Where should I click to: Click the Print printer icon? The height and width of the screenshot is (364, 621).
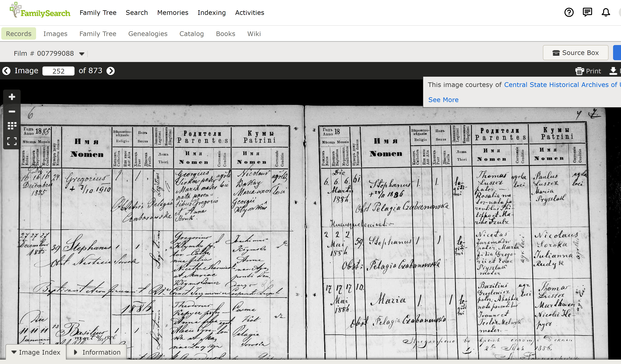click(x=580, y=71)
